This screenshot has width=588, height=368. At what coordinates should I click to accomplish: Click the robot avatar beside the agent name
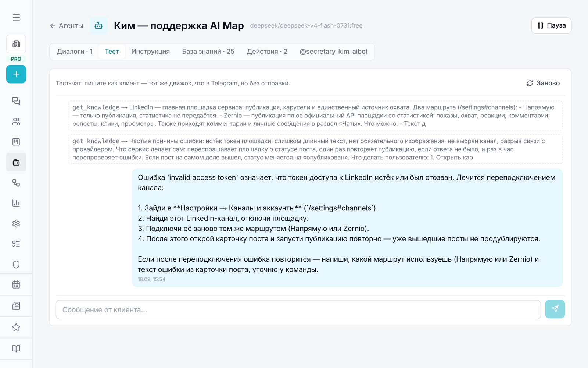coord(98,26)
